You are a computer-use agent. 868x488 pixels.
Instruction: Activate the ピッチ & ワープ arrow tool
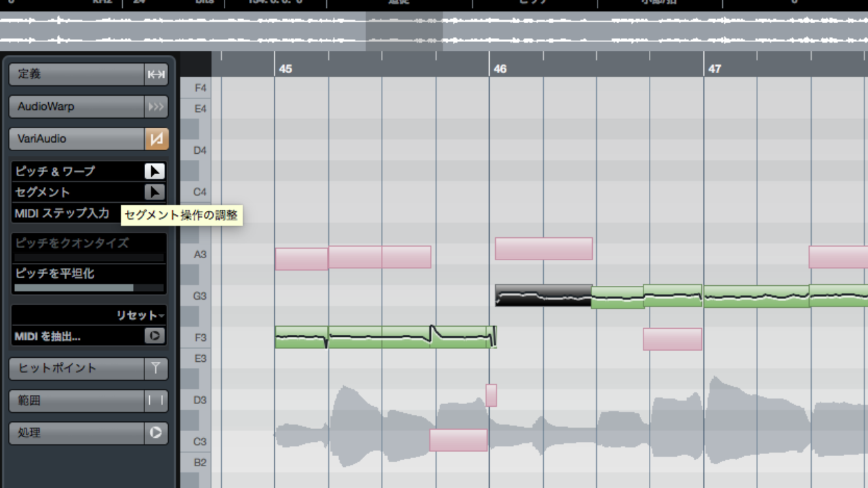pos(155,171)
